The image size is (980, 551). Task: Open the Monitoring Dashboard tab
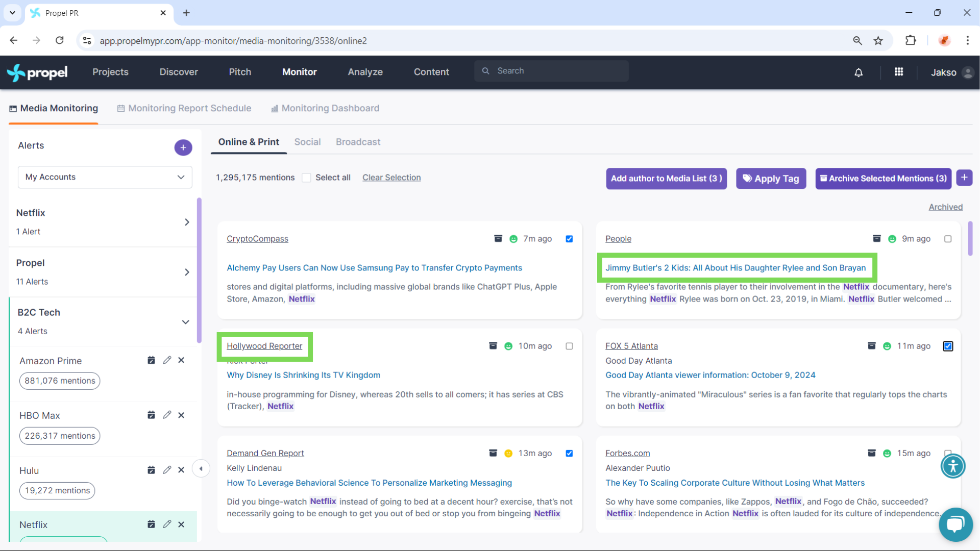(x=325, y=108)
